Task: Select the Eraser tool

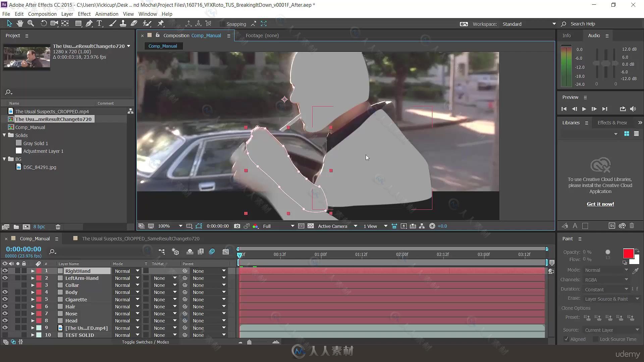Action: (134, 23)
